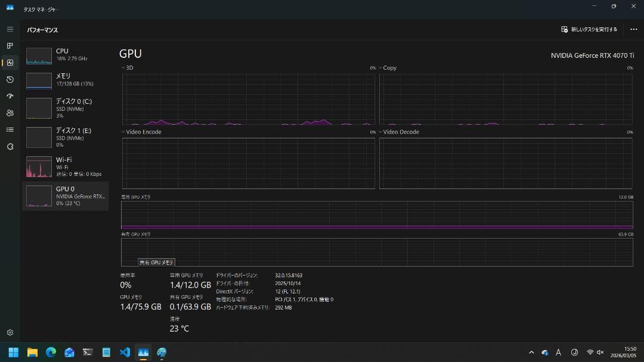Collapse the 3D graph section
This screenshot has width=644, height=362.
(122, 67)
